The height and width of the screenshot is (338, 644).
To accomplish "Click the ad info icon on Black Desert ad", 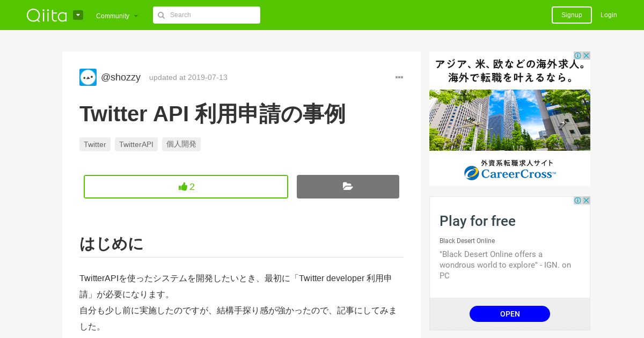I will coord(577,201).
